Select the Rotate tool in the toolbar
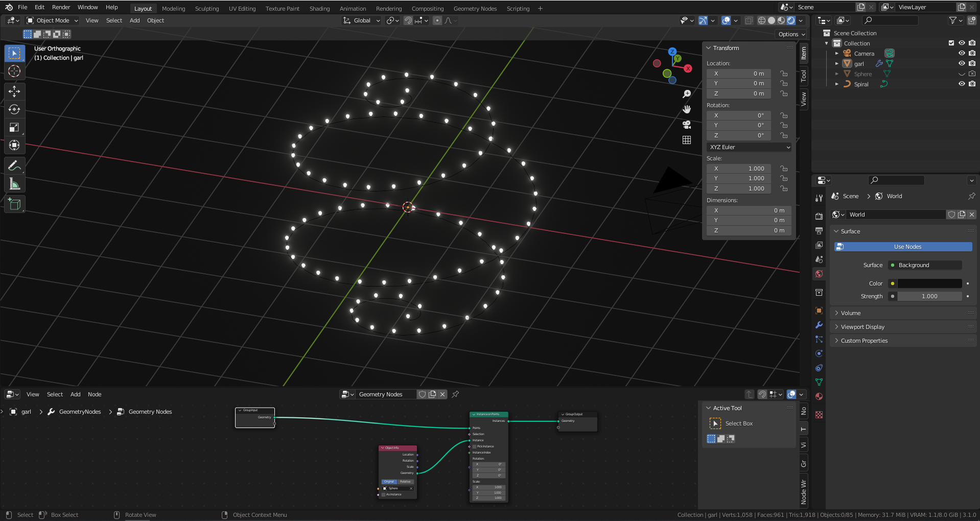 tap(14, 109)
